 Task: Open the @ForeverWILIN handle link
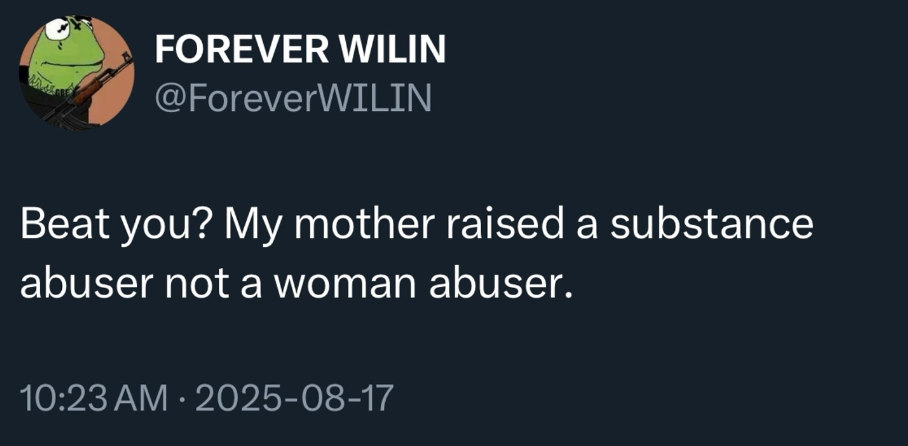point(293,97)
